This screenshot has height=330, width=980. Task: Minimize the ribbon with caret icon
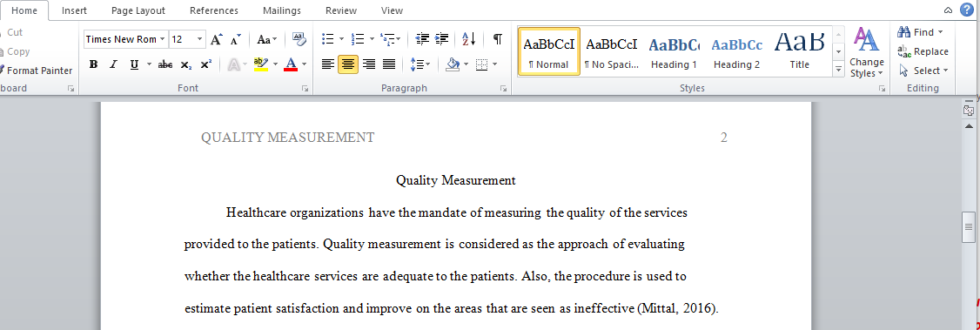949,10
